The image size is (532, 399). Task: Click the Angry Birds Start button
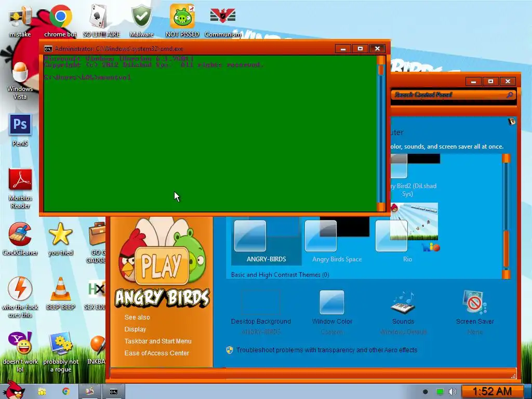[x=14, y=391]
